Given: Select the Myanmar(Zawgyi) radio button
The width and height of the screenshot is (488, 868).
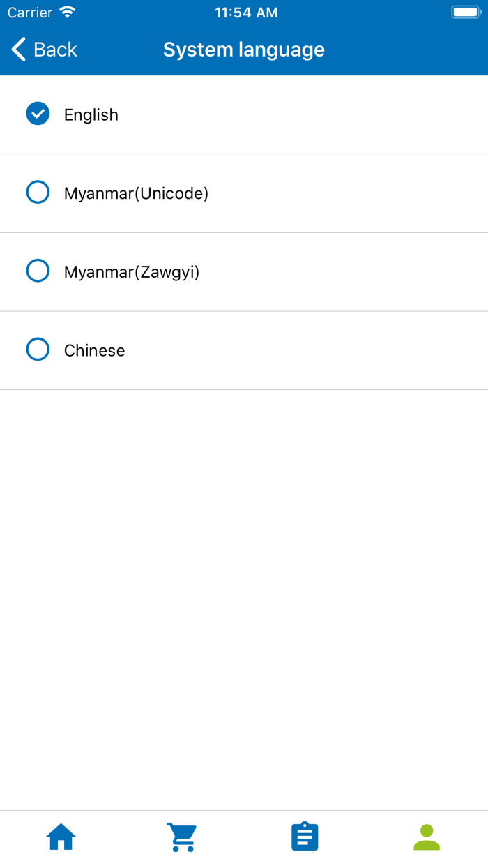Looking at the screenshot, I should [x=38, y=271].
